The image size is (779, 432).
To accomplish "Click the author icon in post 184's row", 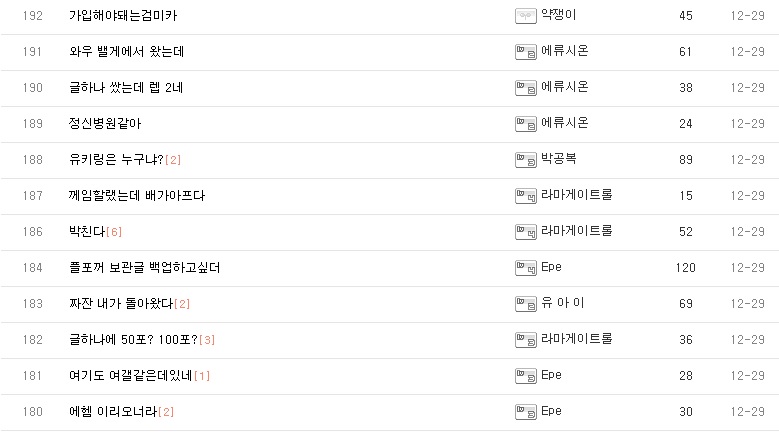I will pos(525,268).
